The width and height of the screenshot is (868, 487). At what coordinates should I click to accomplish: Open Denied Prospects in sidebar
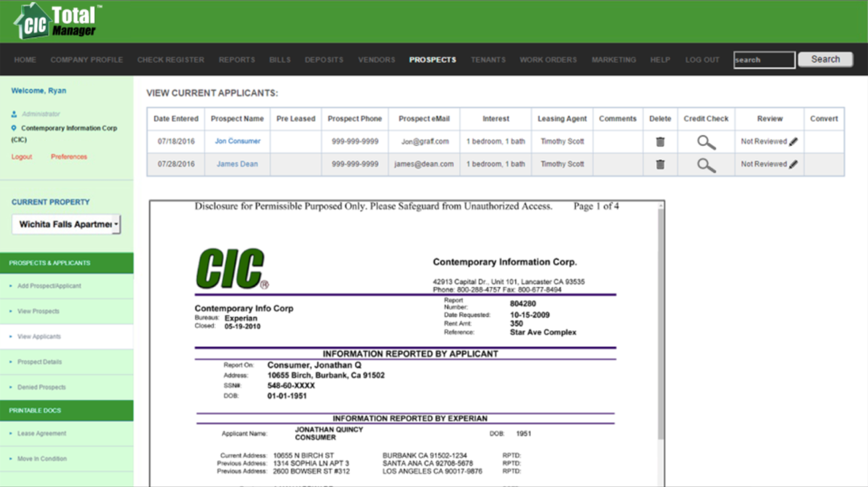coord(42,387)
